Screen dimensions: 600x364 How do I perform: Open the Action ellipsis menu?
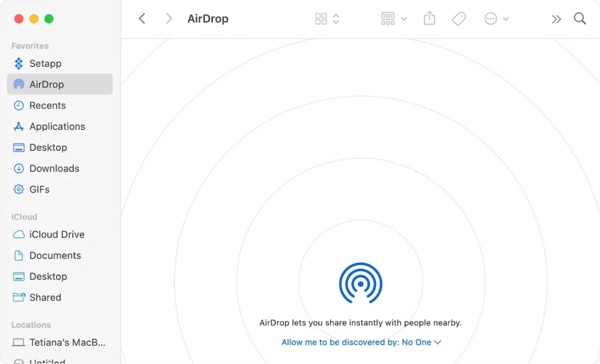point(496,19)
